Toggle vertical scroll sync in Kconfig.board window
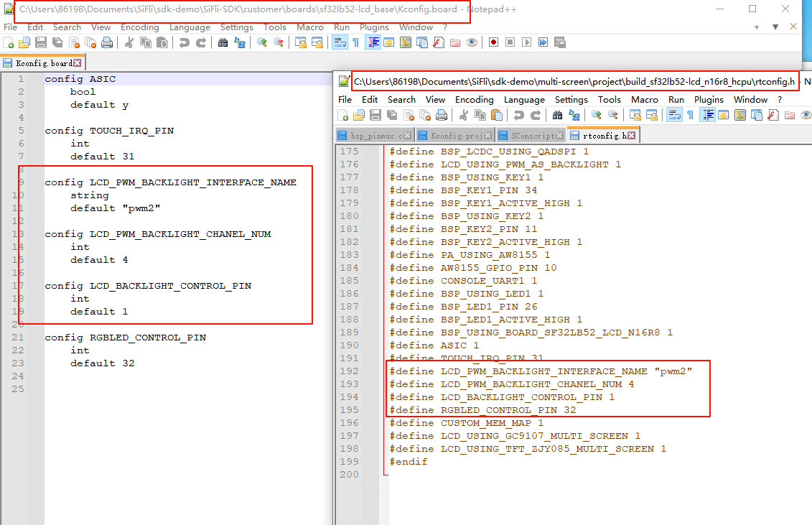812x525 pixels. coord(300,42)
